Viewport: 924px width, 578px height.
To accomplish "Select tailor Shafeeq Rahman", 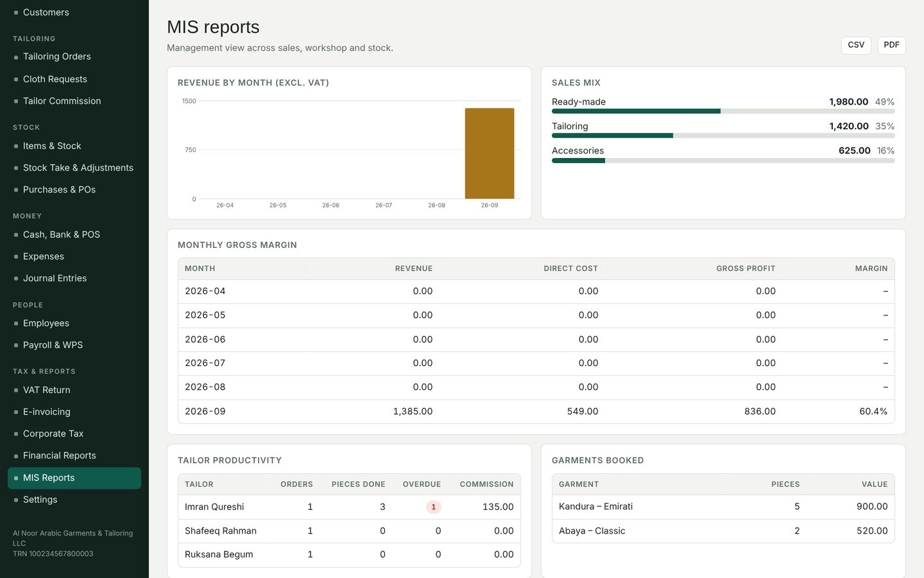I will [x=221, y=531].
